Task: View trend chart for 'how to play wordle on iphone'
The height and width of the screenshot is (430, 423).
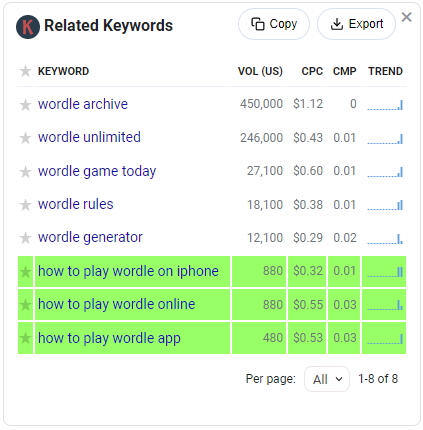Action: click(385, 272)
